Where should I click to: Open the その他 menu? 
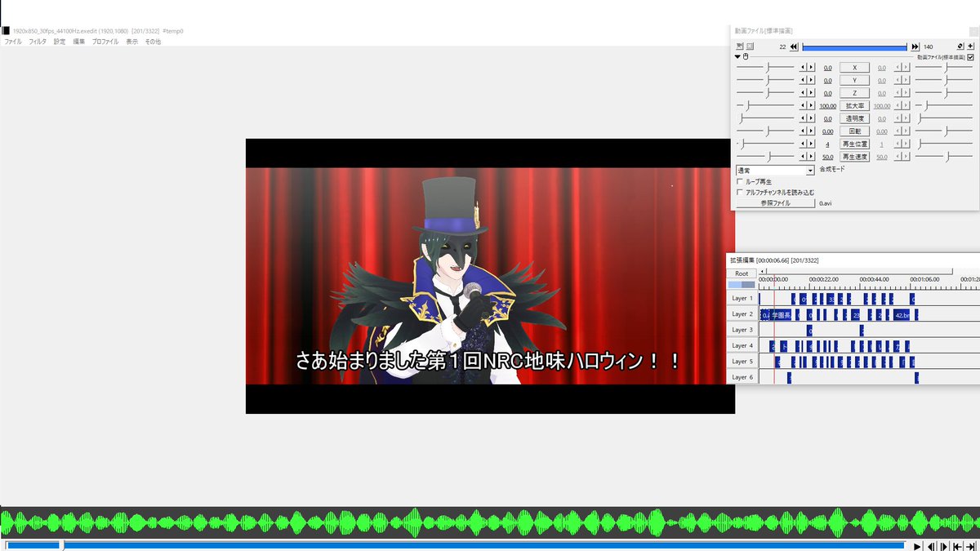pos(153,42)
